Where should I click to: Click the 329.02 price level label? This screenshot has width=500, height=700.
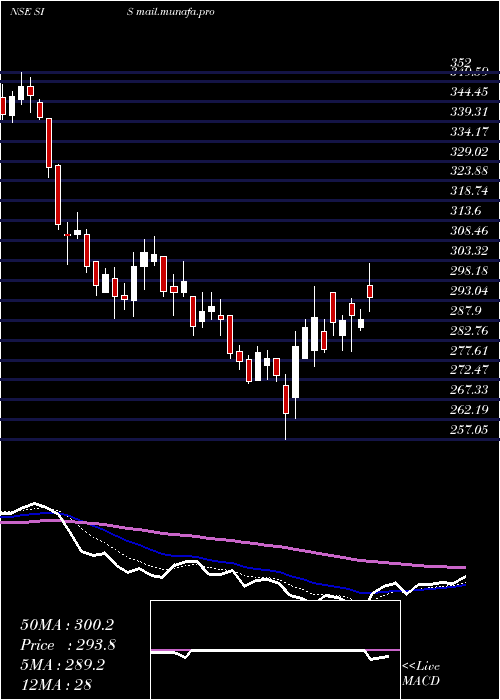coord(469,152)
